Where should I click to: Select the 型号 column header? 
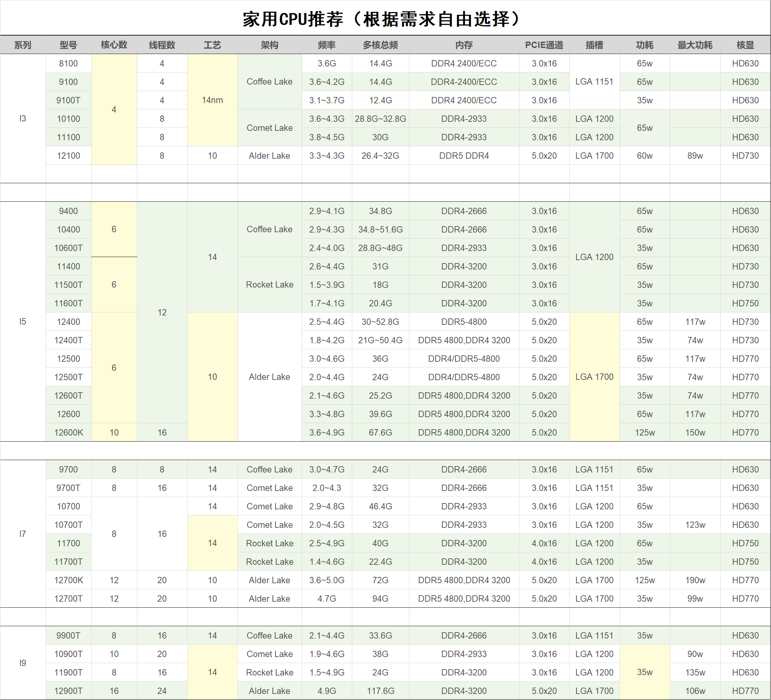68,45
